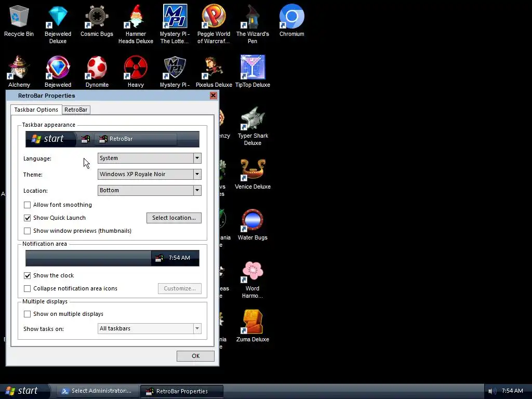Image resolution: width=532 pixels, height=399 pixels.
Task: Click the start button in taskbar preview
Action: pos(51,139)
